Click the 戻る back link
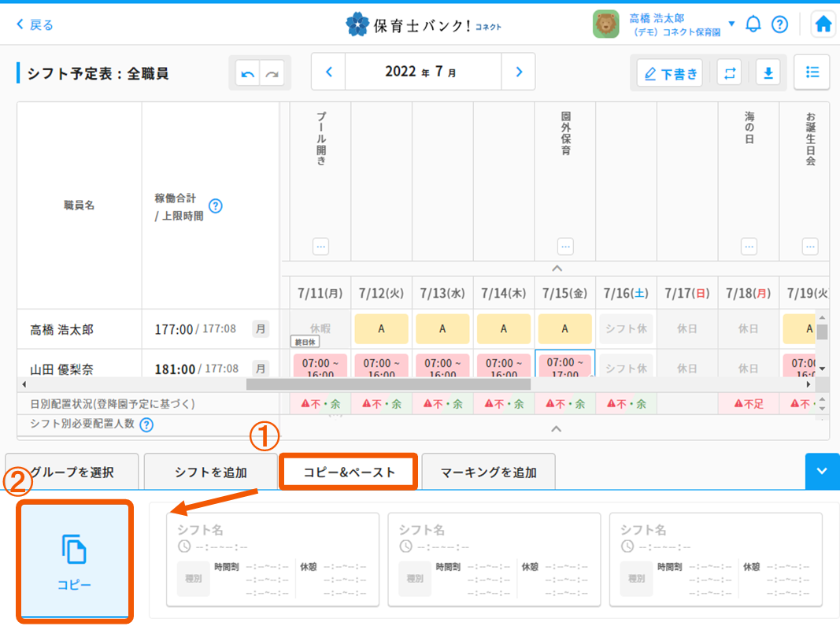This screenshot has height=630, width=840. [x=35, y=24]
